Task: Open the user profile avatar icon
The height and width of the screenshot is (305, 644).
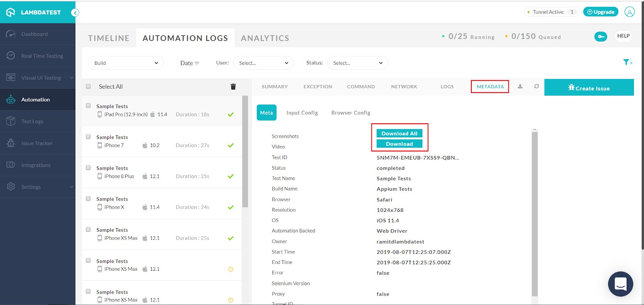Action: tap(630, 12)
